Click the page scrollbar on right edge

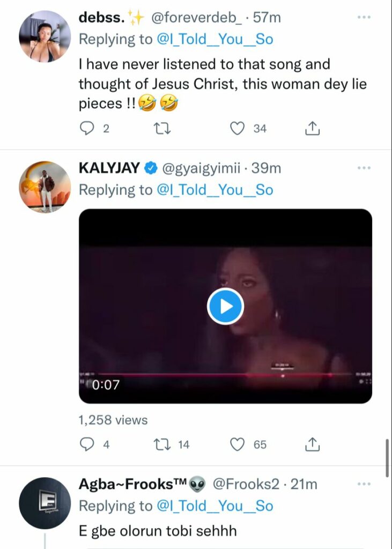(x=387, y=458)
